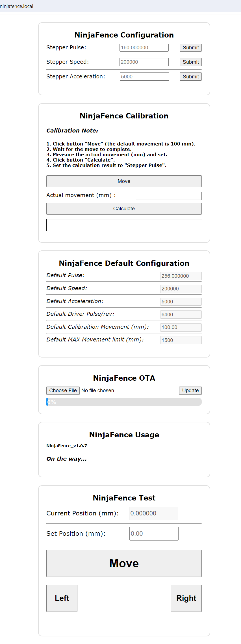Click the OTA progress bar
This screenshot has height=644, width=241.
124,402
